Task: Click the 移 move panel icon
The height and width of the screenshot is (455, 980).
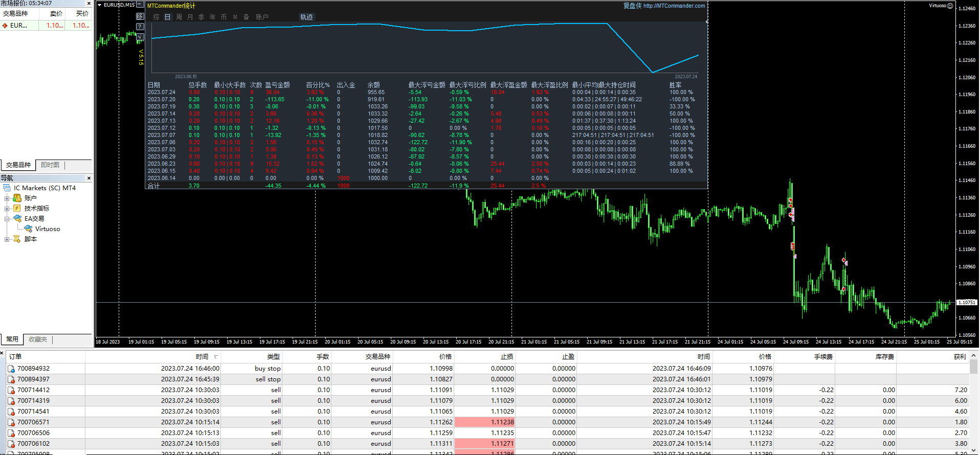Action: click(140, 16)
